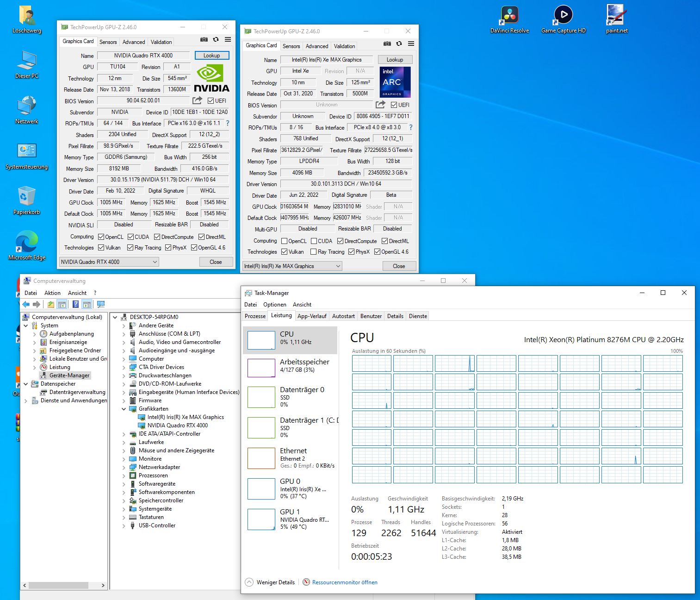
Task: Click the back arrow in Computerverwaltung toolbar
Action: coord(26,304)
